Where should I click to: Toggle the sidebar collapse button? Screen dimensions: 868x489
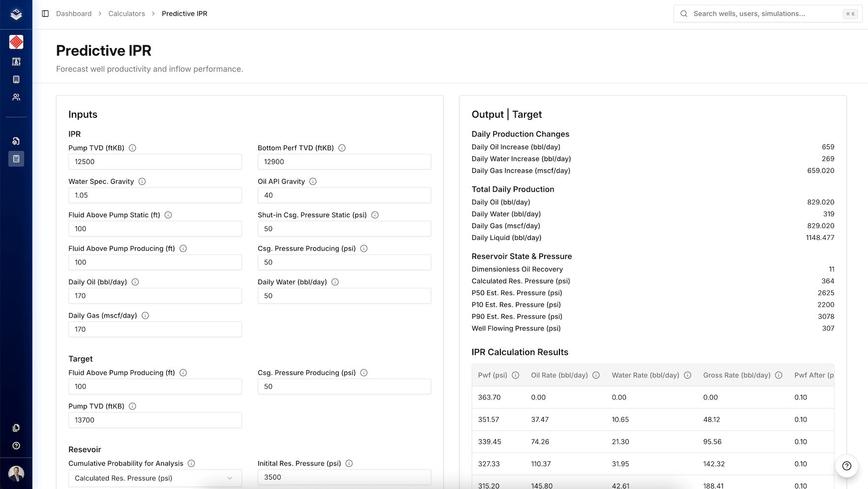45,13
